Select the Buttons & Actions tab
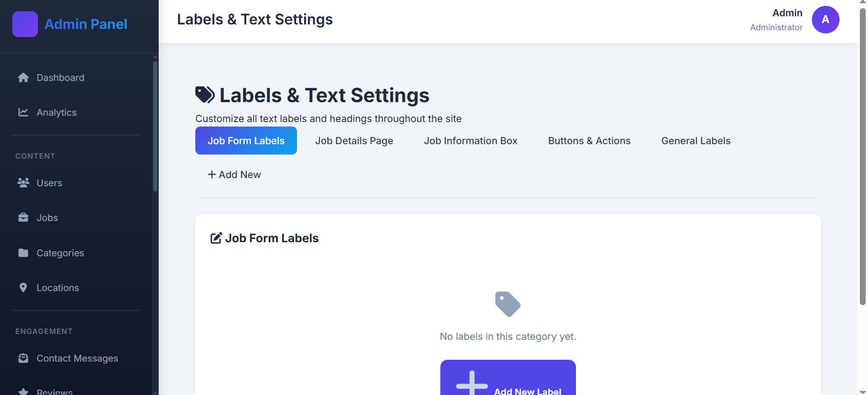 tap(589, 141)
